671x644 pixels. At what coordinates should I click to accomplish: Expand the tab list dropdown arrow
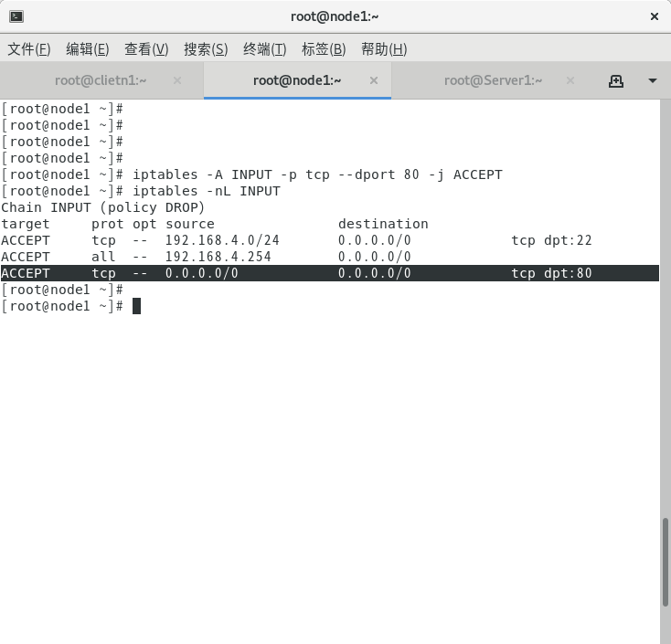pos(652,80)
